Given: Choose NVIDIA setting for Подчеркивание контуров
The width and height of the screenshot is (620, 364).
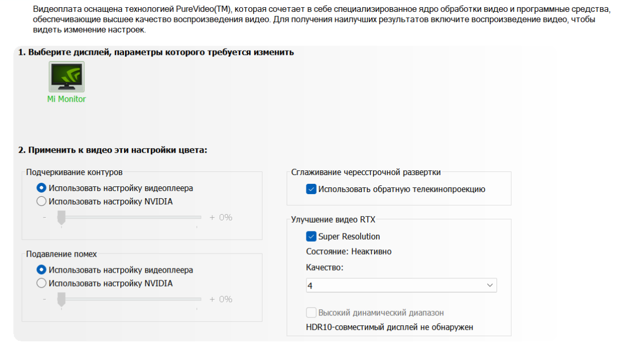Looking at the screenshot, I should 42,202.
